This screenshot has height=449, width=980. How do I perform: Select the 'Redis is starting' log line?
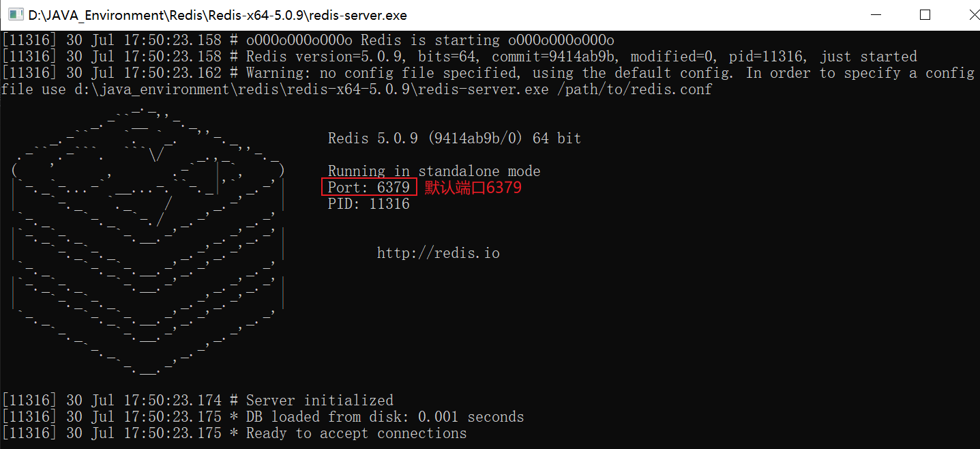[308, 40]
